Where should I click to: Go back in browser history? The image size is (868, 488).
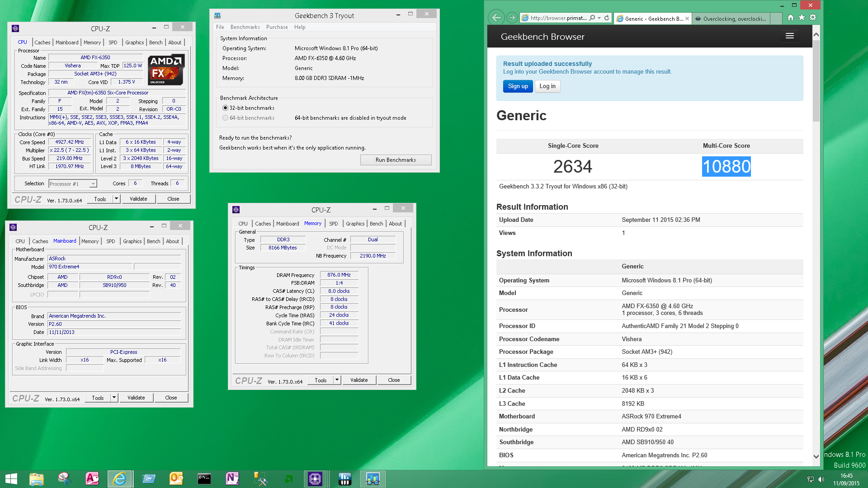coord(496,18)
